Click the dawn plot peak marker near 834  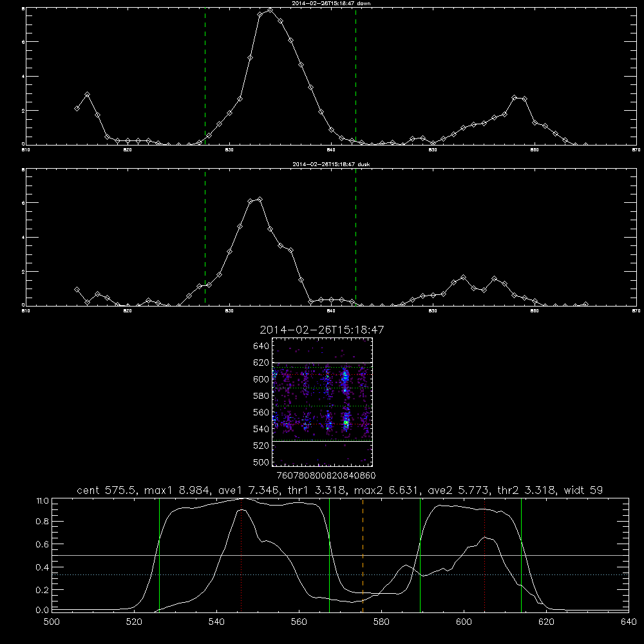point(270,10)
